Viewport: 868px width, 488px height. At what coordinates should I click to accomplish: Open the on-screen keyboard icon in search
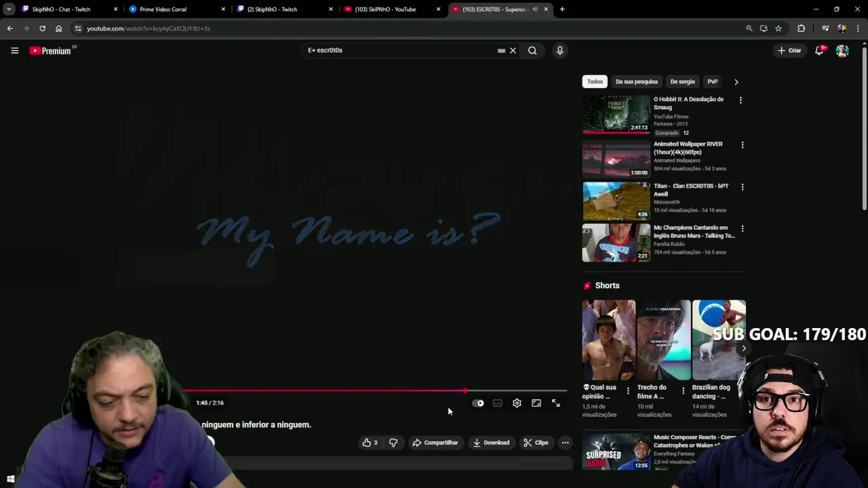501,50
